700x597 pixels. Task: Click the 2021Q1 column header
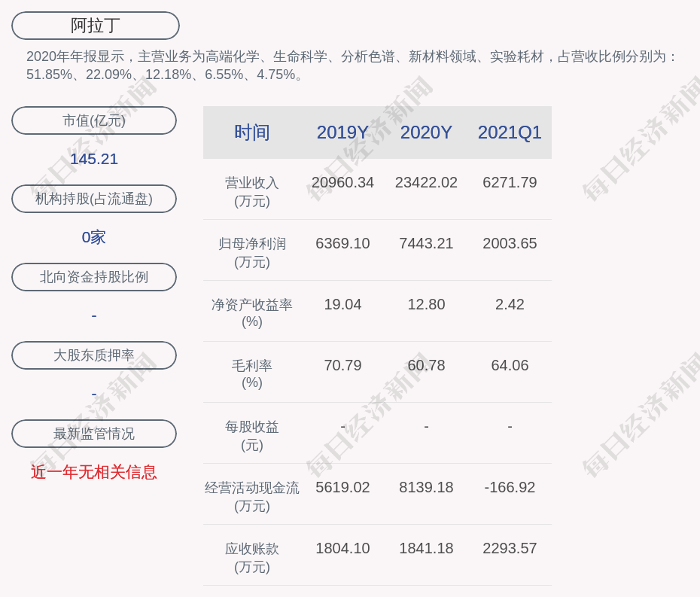(x=510, y=132)
